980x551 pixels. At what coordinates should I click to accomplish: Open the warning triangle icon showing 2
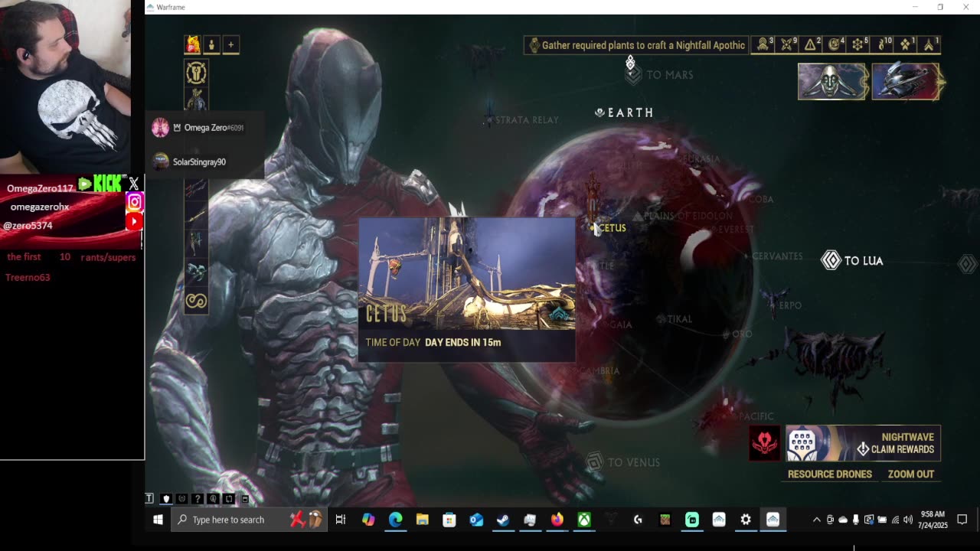coord(812,44)
